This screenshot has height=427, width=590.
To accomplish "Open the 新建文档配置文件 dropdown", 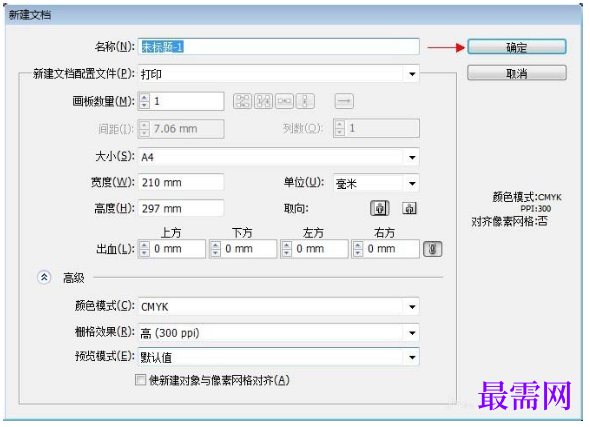I will 412,74.
